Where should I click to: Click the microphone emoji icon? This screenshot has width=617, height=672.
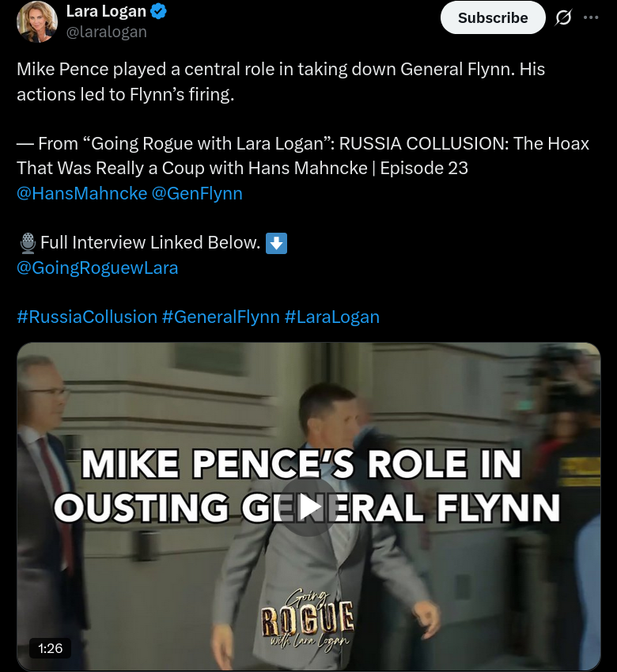(28, 243)
